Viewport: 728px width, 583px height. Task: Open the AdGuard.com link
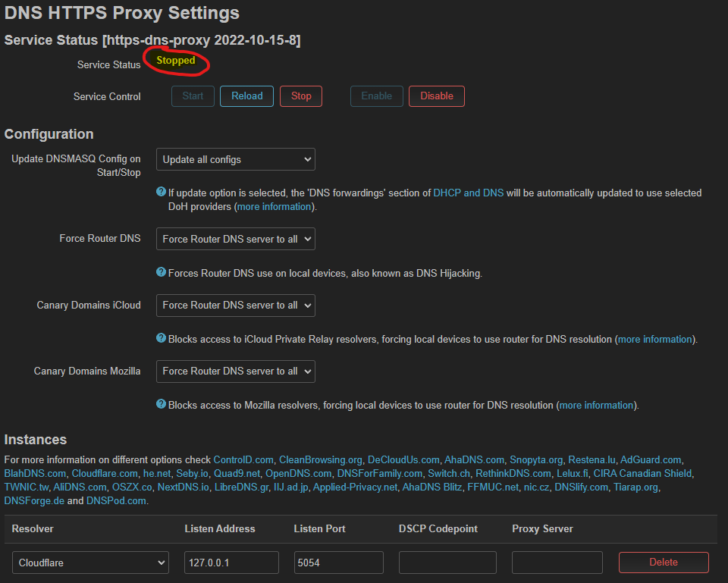pyautogui.click(x=651, y=460)
